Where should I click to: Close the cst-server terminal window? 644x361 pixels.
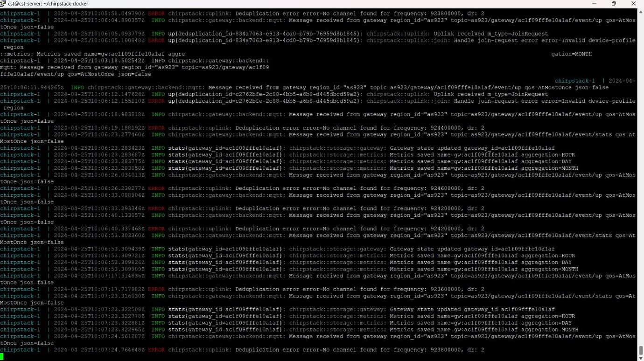click(x=633, y=3)
